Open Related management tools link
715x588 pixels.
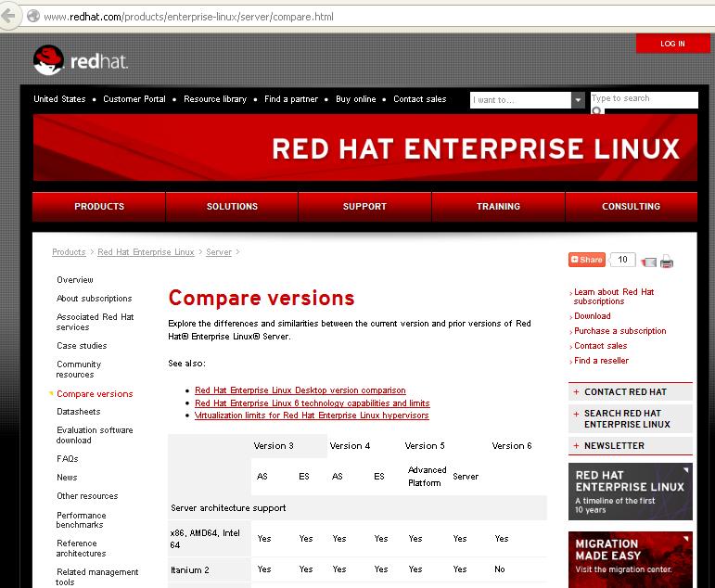point(96,577)
